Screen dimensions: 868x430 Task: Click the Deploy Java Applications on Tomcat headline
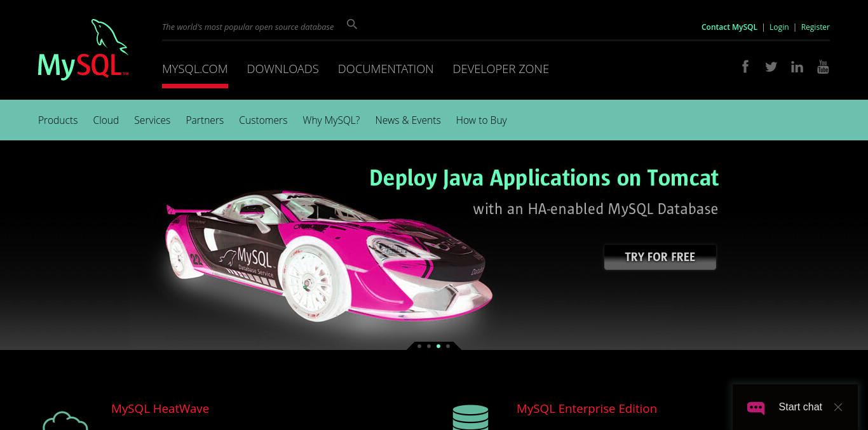pos(544,178)
